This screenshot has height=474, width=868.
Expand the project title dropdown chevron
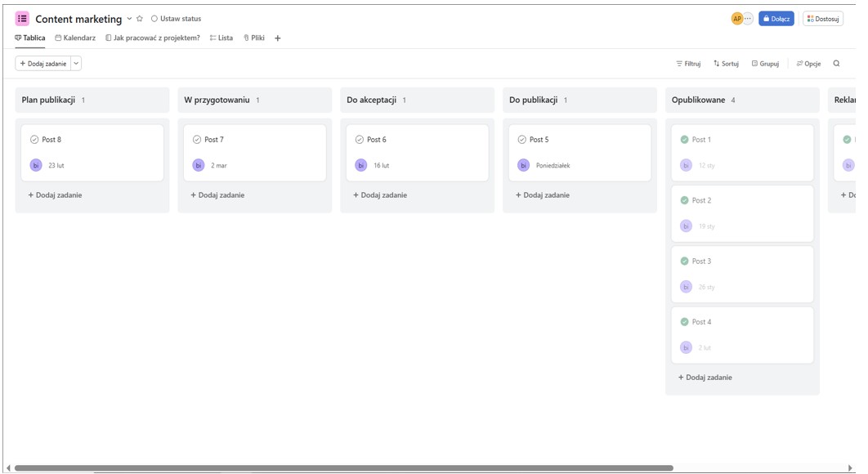pos(129,19)
